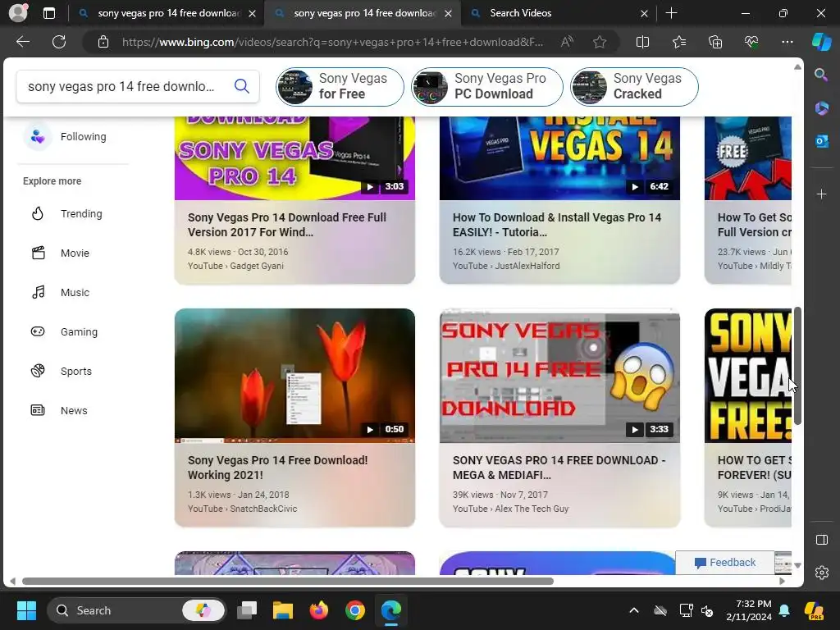Open 'SONY VEGAS PRO 14 FREE DOWNLOAD - MEGA' title
Screen dimensions: 840x630
[x=559, y=468]
